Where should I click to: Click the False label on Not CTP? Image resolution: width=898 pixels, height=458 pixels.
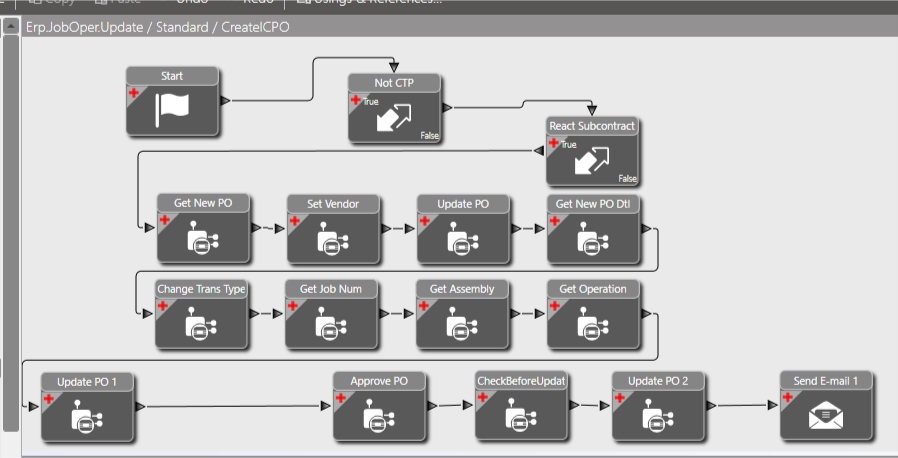[430, 136]
